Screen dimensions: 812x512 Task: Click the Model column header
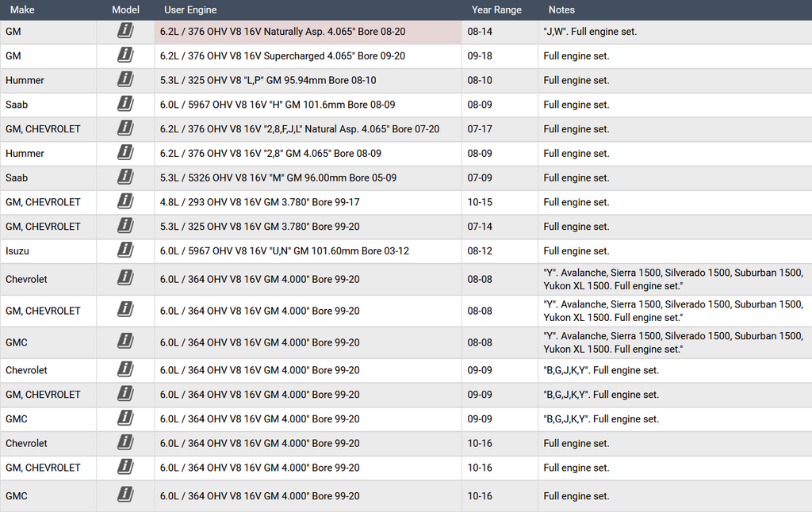[125, 10]
